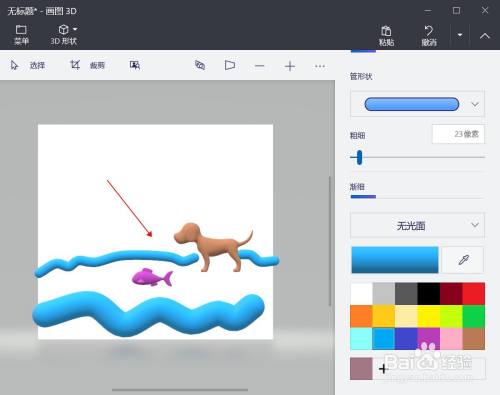Pick the pink color swatch

pyautogui.click(x=451, y=338)
